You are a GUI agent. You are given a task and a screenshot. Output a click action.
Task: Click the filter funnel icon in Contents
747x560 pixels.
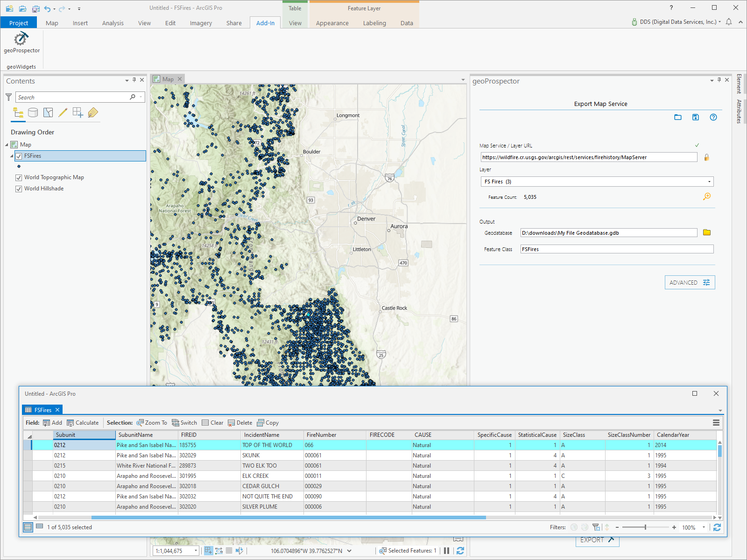pos(8,97)
